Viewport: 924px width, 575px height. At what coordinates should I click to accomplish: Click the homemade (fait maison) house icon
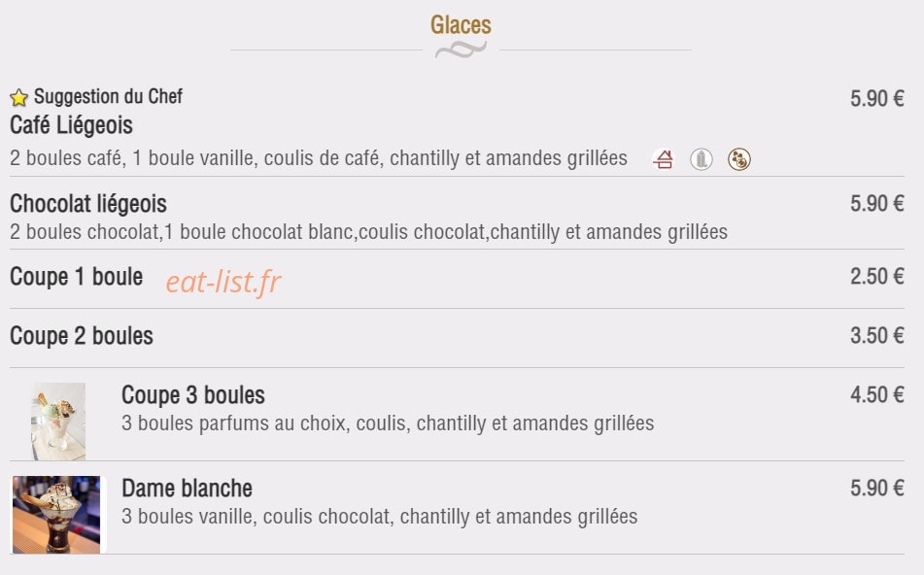(x=663, y=159)
